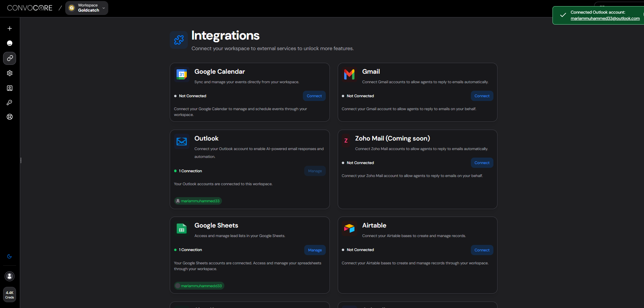The width and height of the screenshot is (644, 308).
Task: Connect the Airtable integration
Action: pyautogui.click(x=482, y=250)
